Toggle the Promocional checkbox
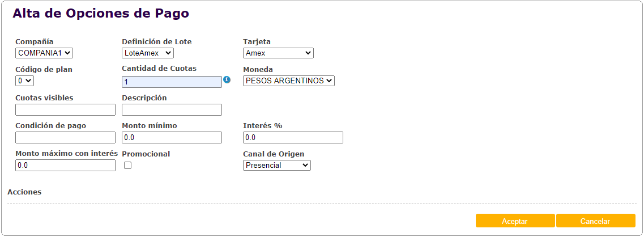Viewport: 644px width, 237px height. [x=127, y=166]
